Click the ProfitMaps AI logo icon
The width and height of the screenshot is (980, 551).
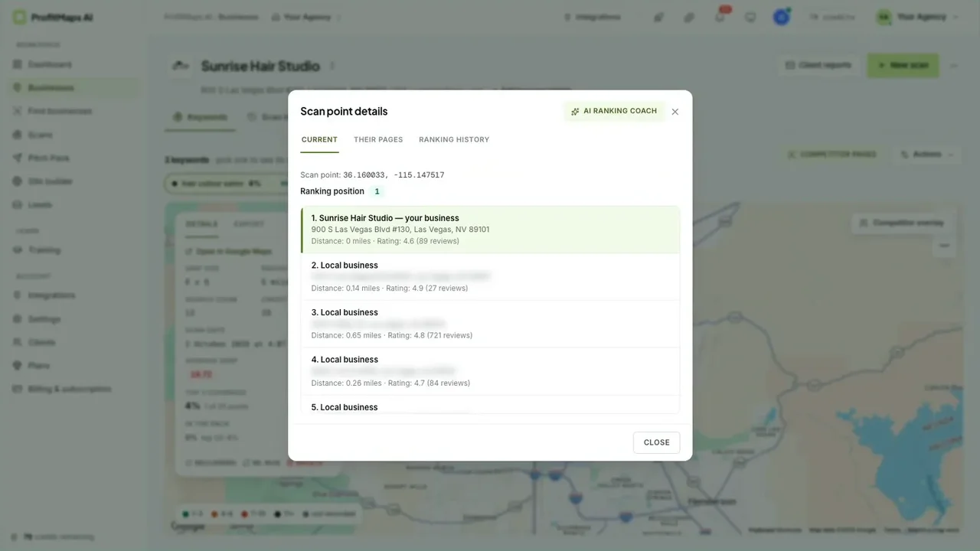19,17
